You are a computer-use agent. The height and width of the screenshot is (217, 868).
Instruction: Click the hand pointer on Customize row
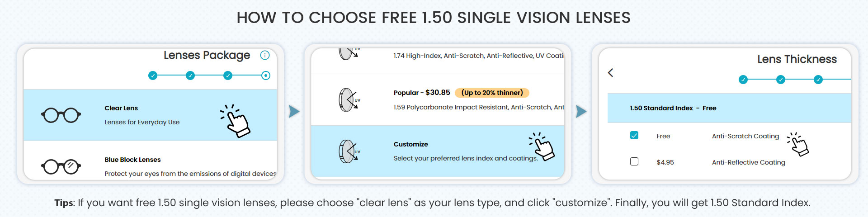542,146
